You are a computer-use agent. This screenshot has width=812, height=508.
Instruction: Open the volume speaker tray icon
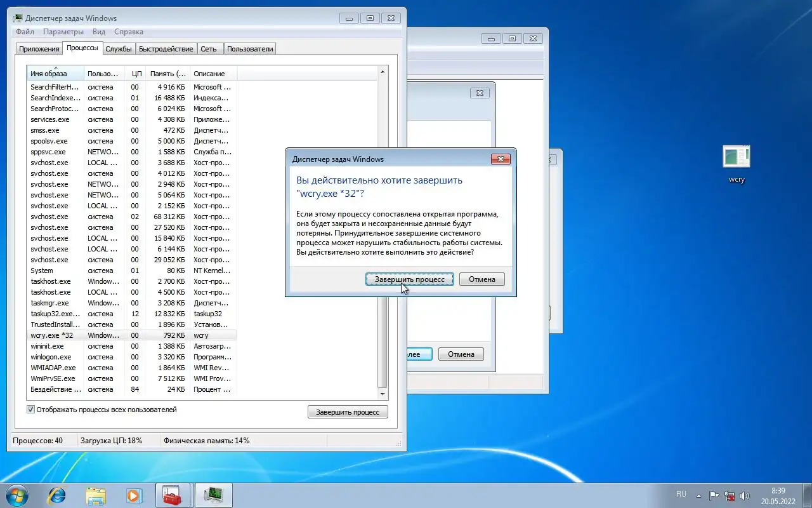pos(745,496)
